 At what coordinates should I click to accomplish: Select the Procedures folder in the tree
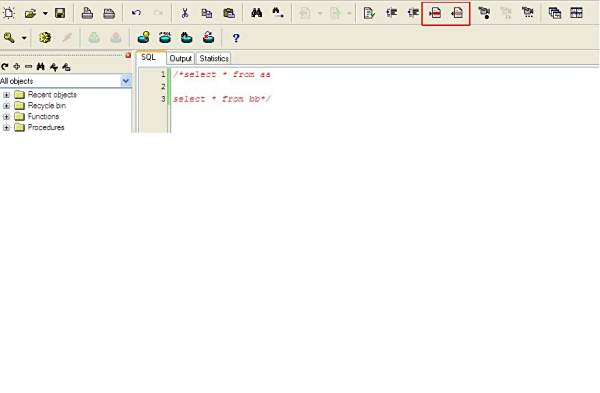click(x=46, y=127)
